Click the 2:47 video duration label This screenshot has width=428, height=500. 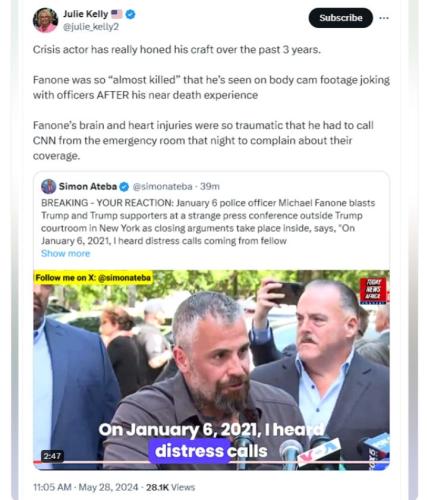52,456
